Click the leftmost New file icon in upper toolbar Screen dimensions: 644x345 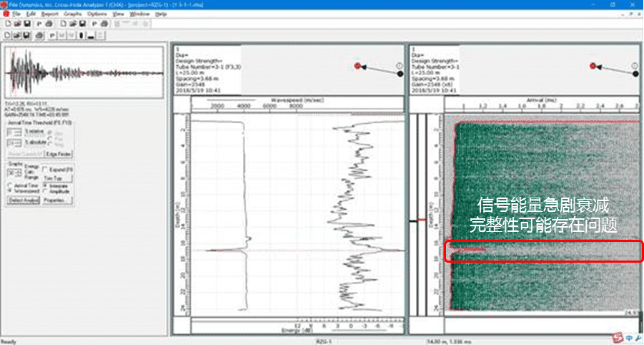coord(6,24)
